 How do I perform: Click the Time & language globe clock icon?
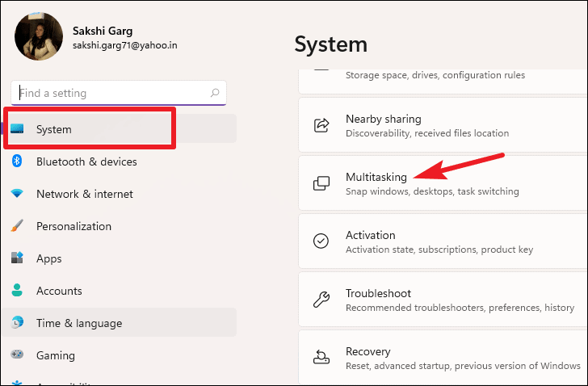(x=17, y=322)
